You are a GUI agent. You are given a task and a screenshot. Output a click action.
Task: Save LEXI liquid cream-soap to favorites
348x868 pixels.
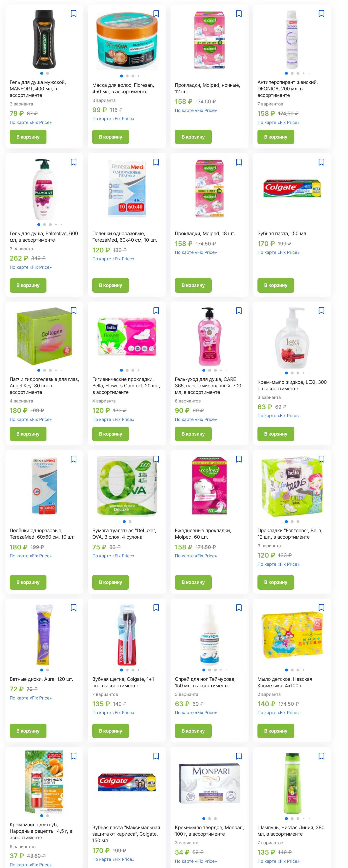tap(321, 310)
